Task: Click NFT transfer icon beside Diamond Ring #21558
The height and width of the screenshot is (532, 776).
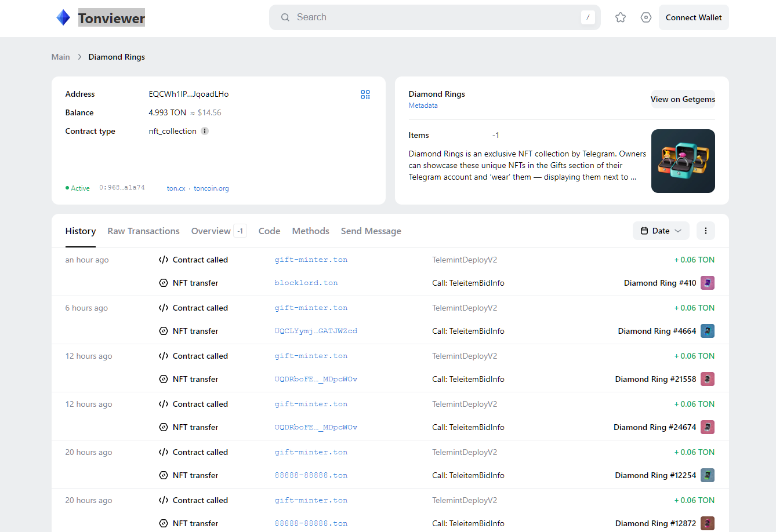Action: point(164,379)
